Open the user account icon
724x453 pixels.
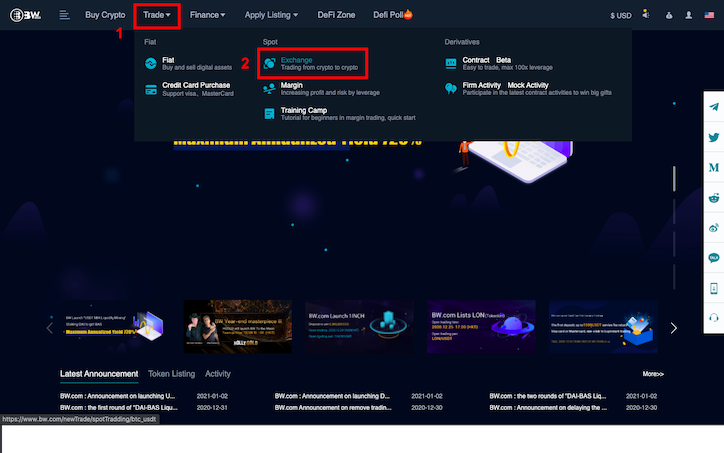pos(688,15)
